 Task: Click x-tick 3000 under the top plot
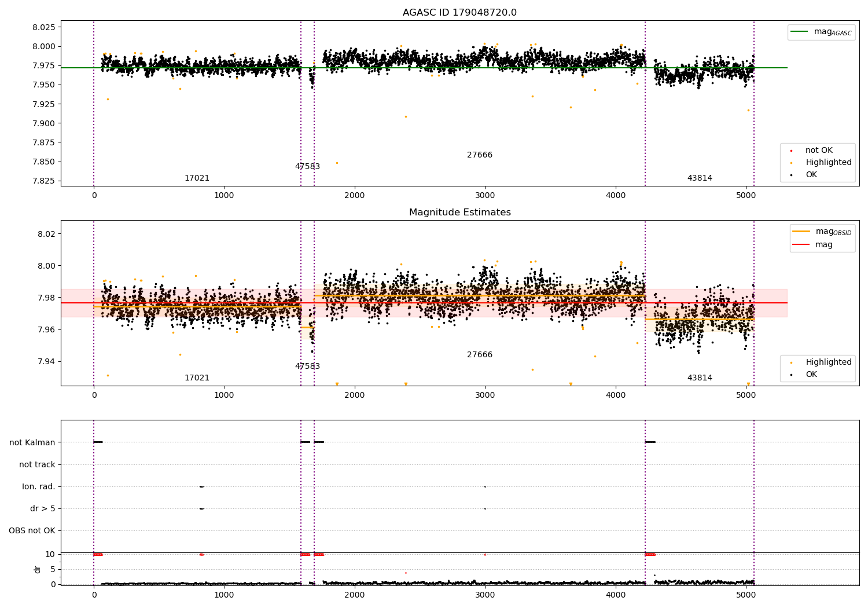pos(485,196)
